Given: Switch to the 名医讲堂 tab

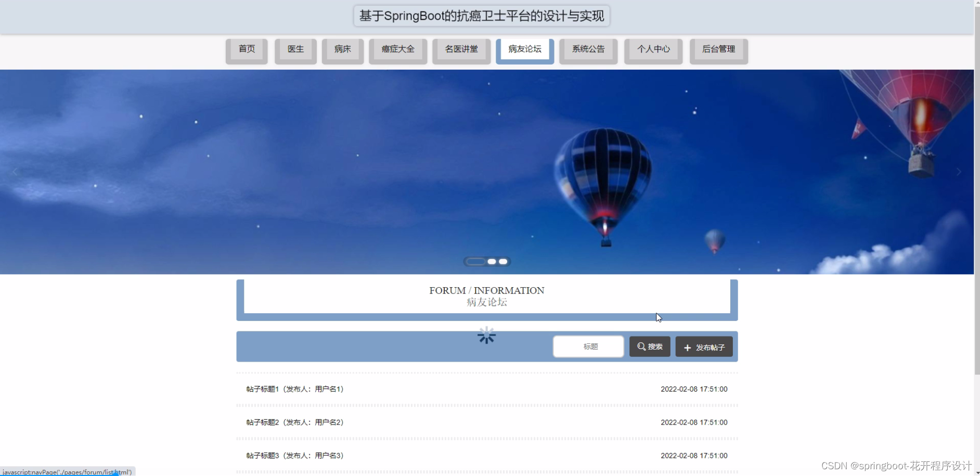Looking at the screenshot, I should (461, 49).
